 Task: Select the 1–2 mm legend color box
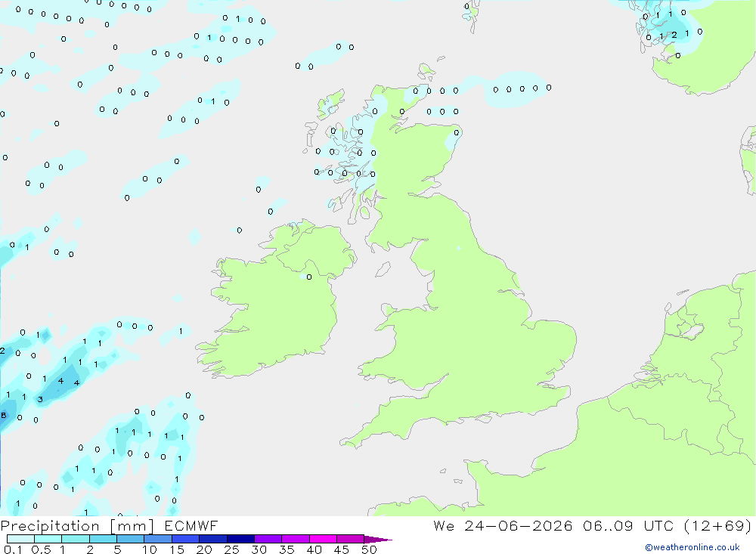click(76, 539)
